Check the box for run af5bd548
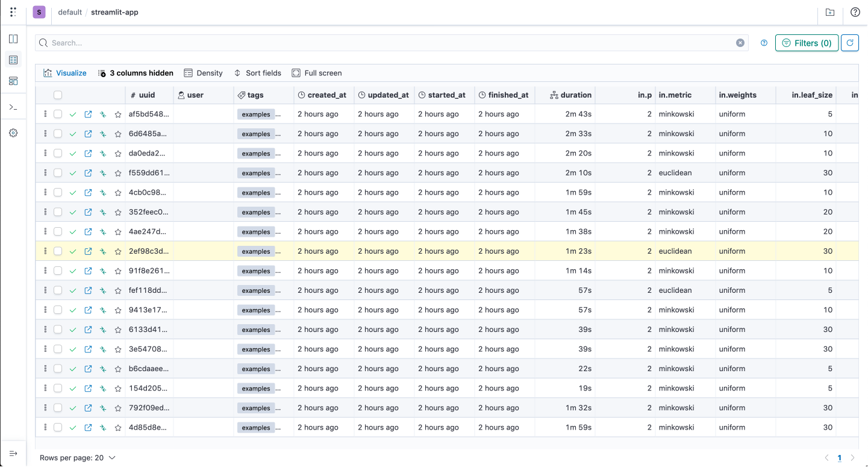Viewport: 868px width, 476px height. pyautogui.click(x=58, y=114)
